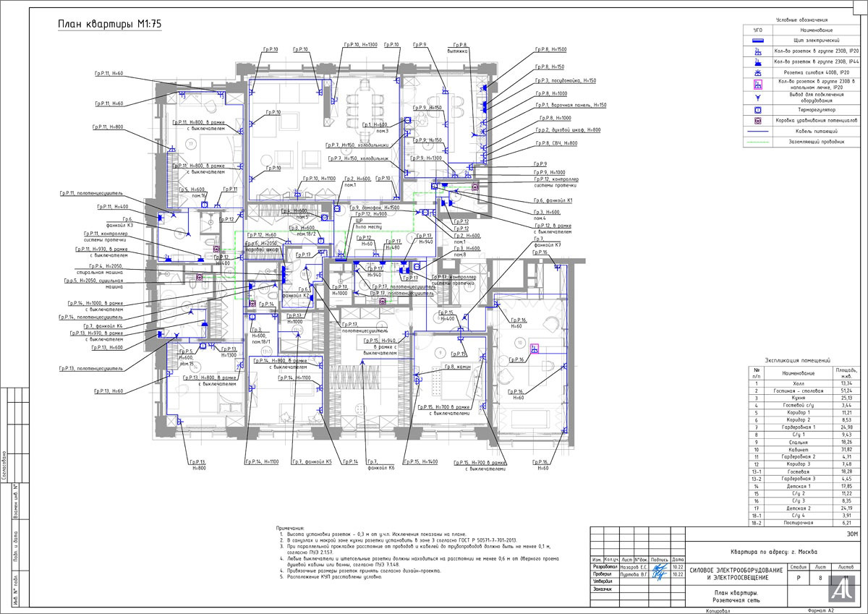The image size is (868, 614).
Task: Click the green grounding conductor line sample
Action: click(x=757, y=142)
